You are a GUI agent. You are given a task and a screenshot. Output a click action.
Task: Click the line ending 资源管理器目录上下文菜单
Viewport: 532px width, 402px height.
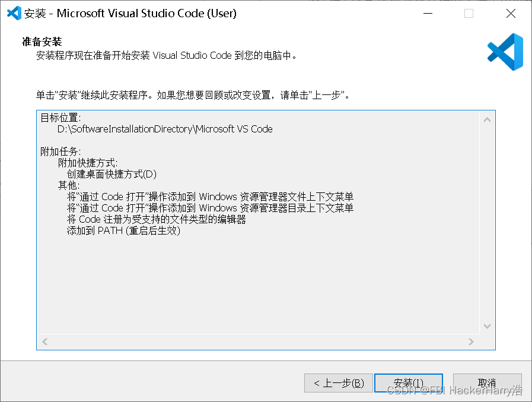(210, 208)
